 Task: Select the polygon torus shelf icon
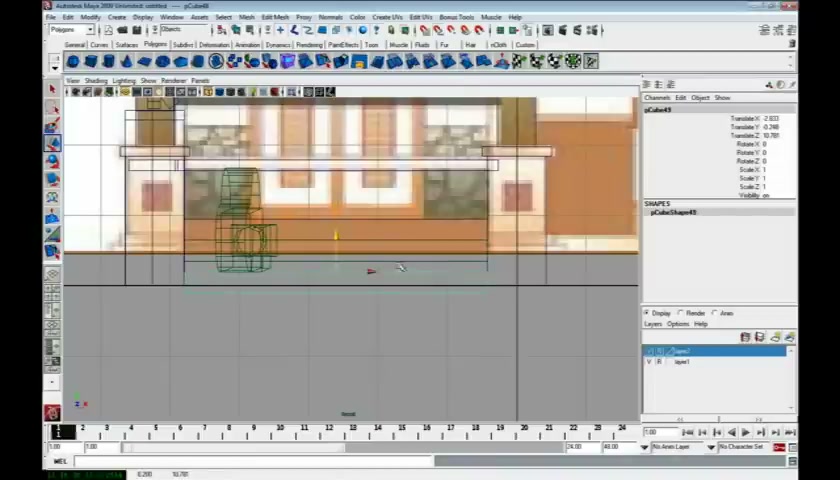pos(162,62)
